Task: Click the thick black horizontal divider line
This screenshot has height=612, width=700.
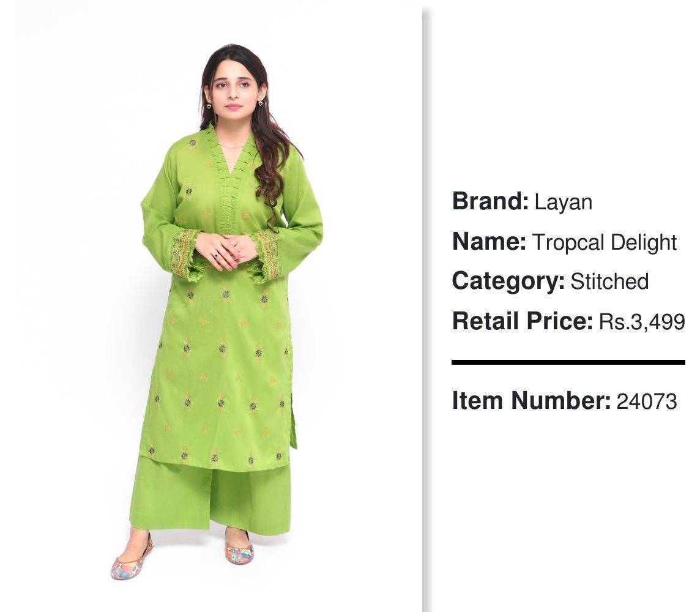Action: 568,362
